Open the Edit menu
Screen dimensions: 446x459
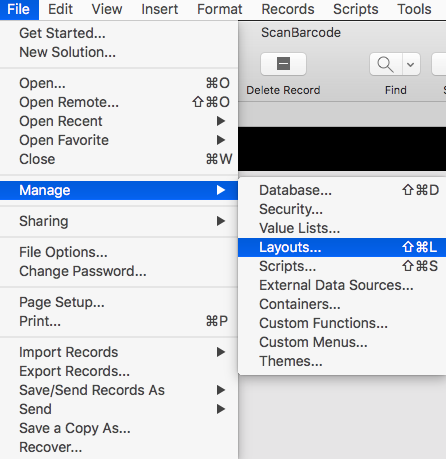click(60, 9)
